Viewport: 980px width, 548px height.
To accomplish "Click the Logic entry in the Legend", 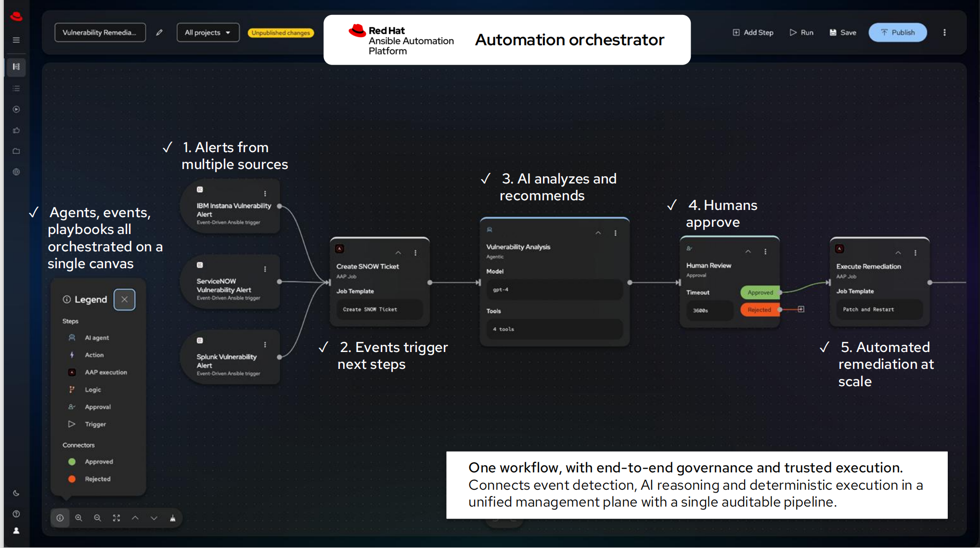I will pyautogui.click(x=85, y=390).
